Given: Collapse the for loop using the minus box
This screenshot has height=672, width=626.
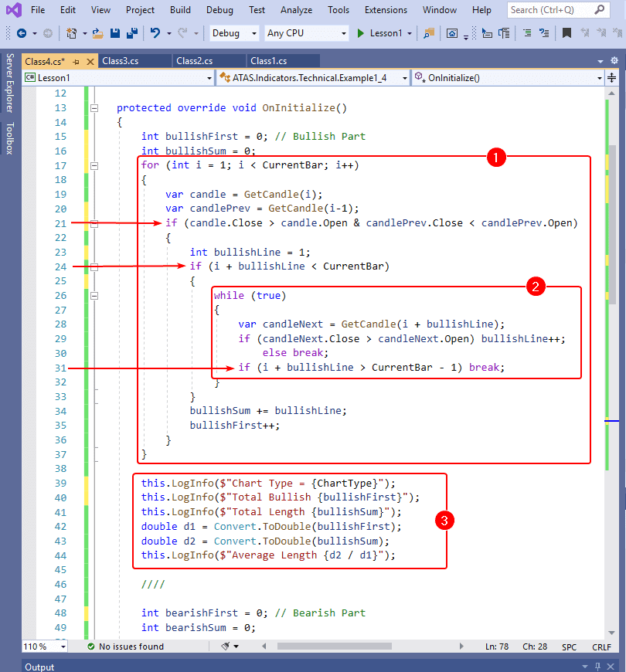Looking at the screenshot, I should coord(94,165).
